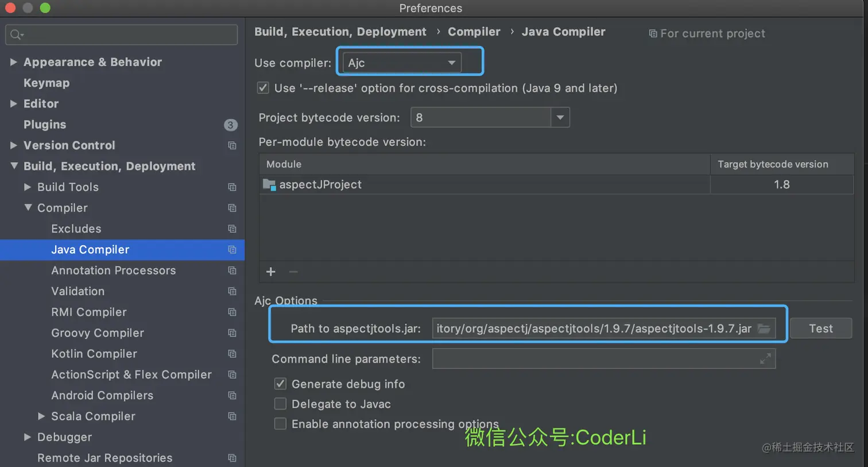
Task: Open the Project bytecode version dropdown
Action: point(560,117)
